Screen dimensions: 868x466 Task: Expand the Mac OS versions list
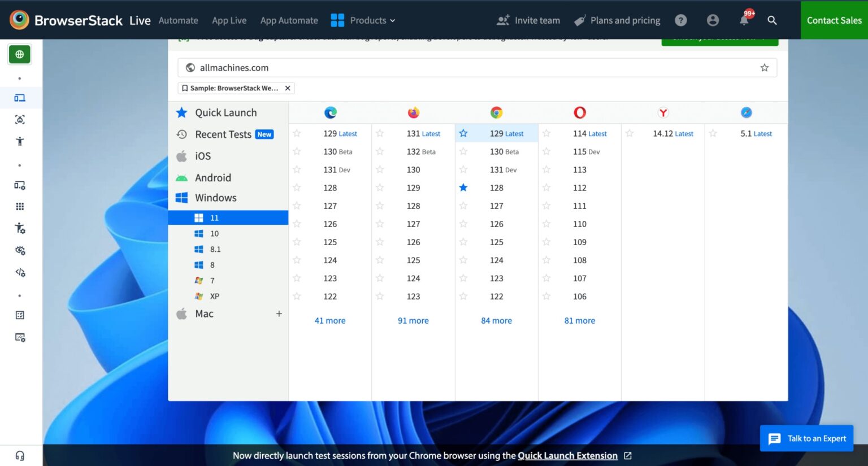[x=279, y=313]
